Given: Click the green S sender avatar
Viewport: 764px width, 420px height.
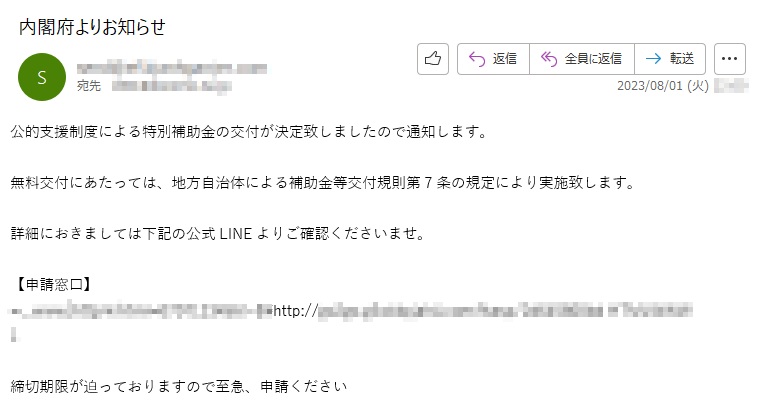Looking at the screenshot, I should [x=42, y=77].
